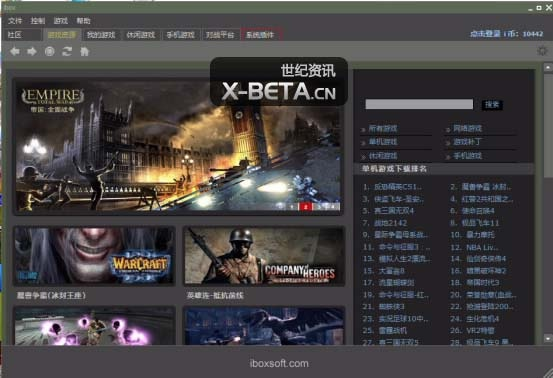Image resolution: width=553 pixels, height=378 pixels.
Task: Switch to the 对战平台 tab
Action: coord(220,35)
